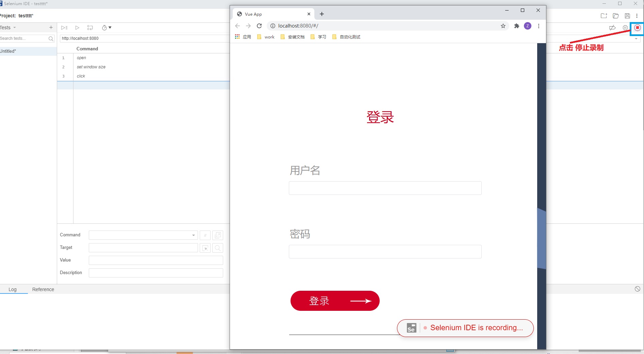Run current test play icon
This screenshot has height=354, width=644.
(77, 28)
